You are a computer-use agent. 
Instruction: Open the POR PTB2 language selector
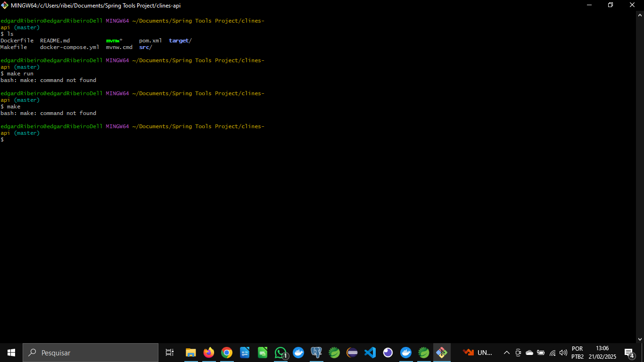pos(578,353)
